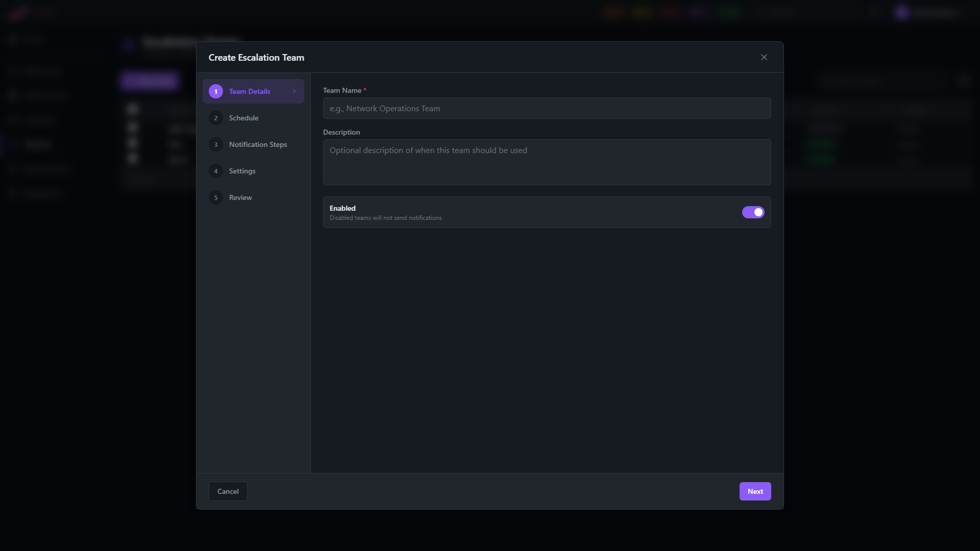Screen dimensions: 980x551
Task: Click the chevron arrow beside Team Details
Action: tap(295, 91)
